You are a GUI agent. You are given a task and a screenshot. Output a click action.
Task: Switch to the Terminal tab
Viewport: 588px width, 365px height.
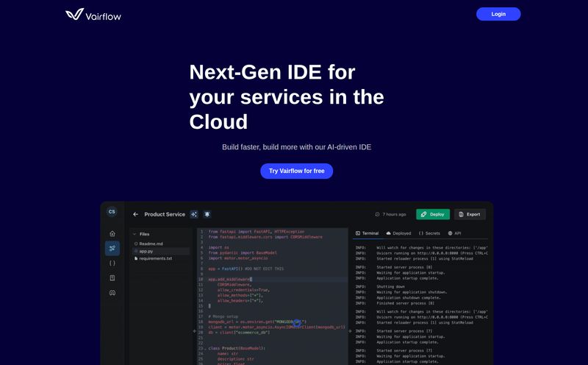pyautogui.click(x=367, y=233)
